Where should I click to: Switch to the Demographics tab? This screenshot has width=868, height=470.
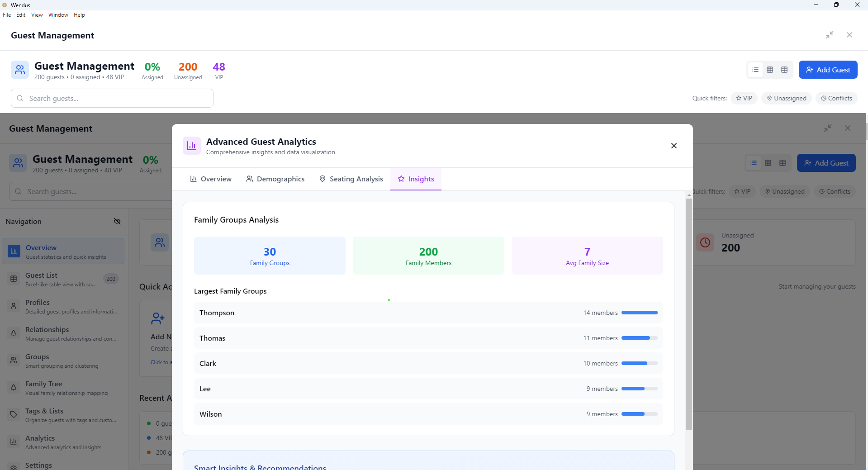[x=275, y=179]
